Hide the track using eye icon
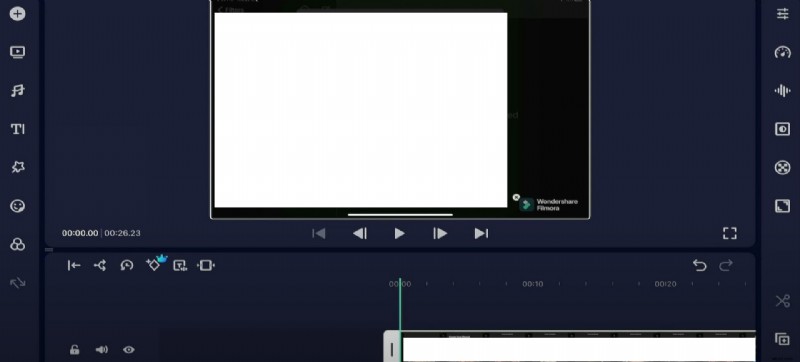 coord(129,350)
